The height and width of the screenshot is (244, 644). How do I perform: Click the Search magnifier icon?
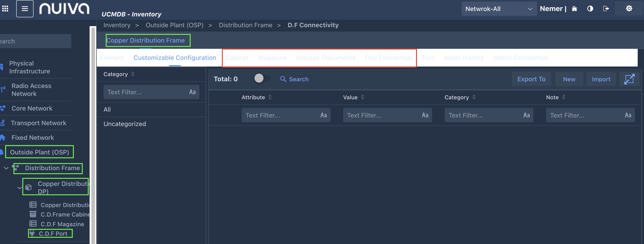[x=283, y=79]
